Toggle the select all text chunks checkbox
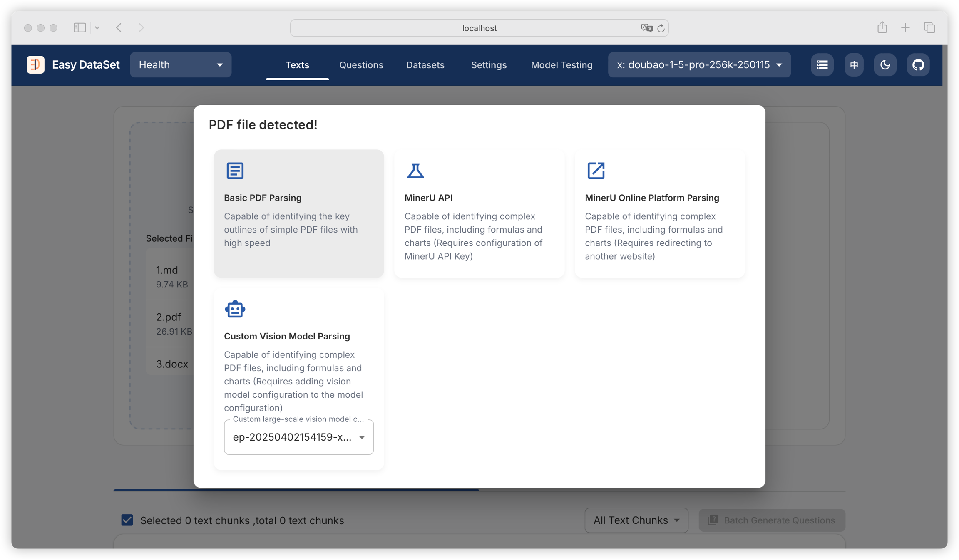The width and height of the screenshot is (959, 560). [127, 520]
